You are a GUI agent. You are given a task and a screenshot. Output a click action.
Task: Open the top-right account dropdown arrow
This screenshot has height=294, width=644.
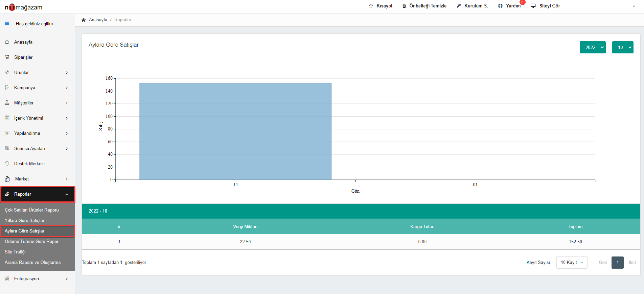pos(634,6)
